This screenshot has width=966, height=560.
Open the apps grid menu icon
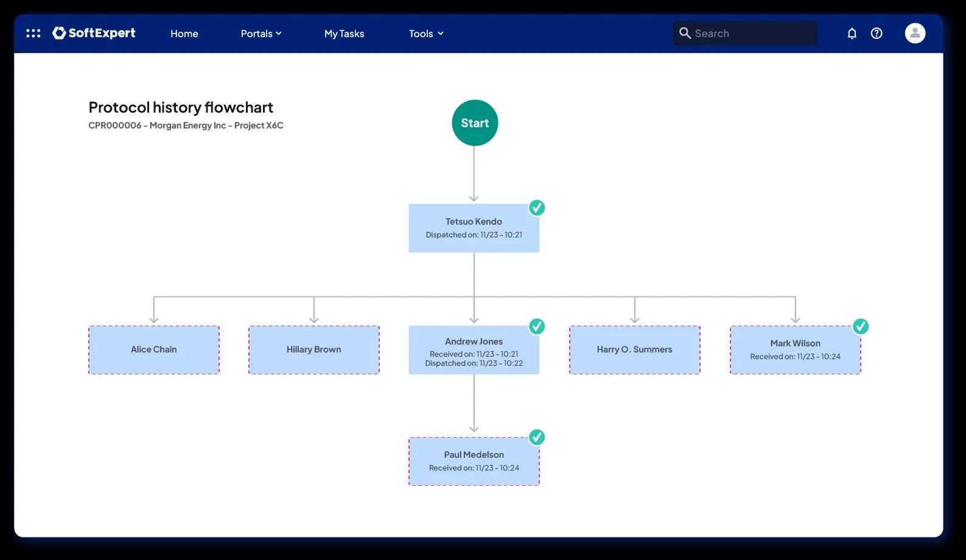pos(33,33)
